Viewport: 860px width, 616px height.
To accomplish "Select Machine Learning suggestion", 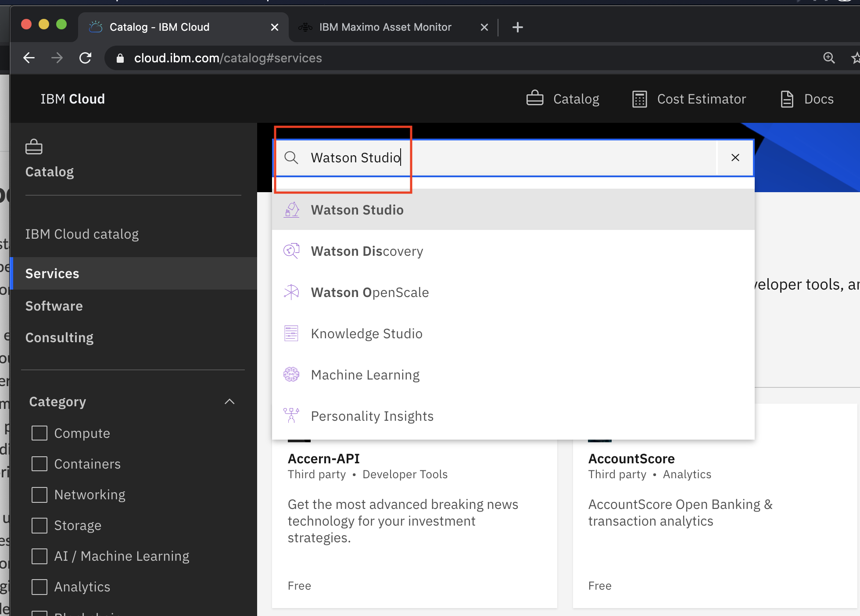I will tap(513, 375).
